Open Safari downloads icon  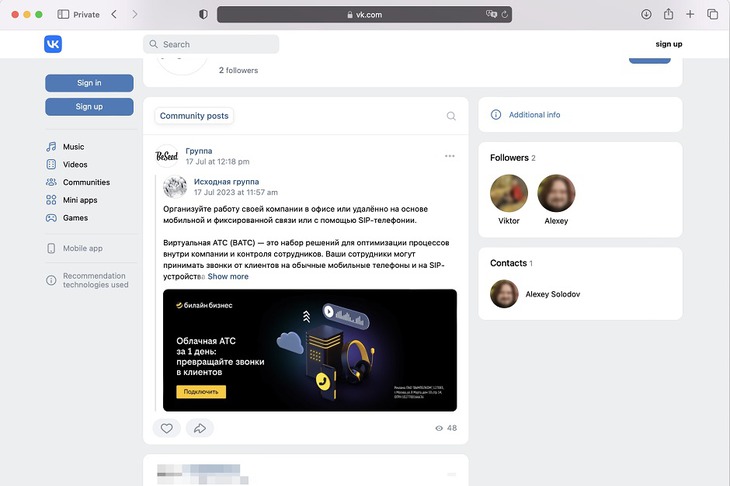click(646, 14)
